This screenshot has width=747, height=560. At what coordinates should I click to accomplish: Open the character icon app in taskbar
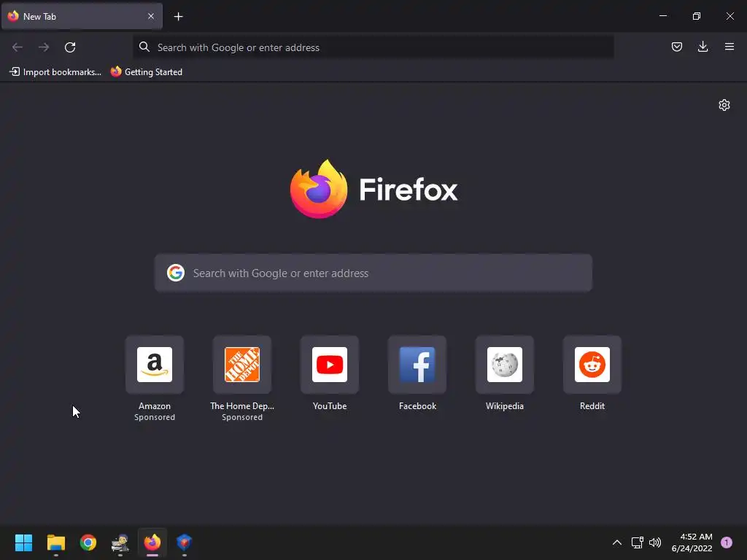click(x=120, y=542)
